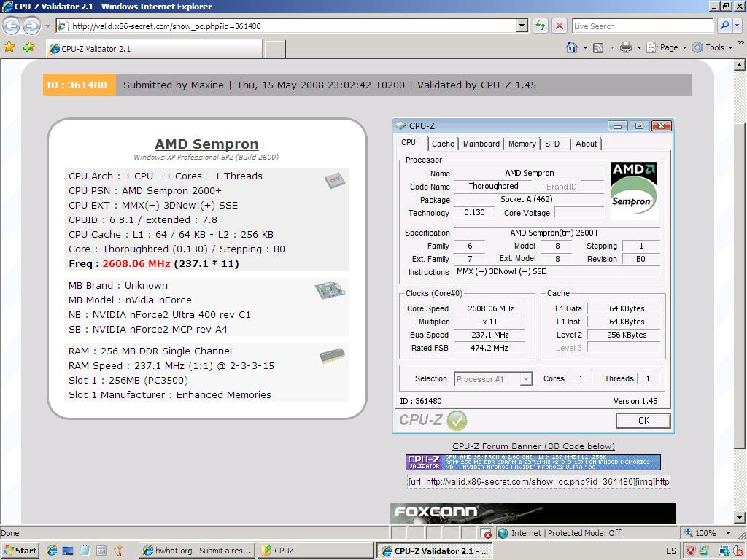Click the RSS feeds icon

click(598, 47)
